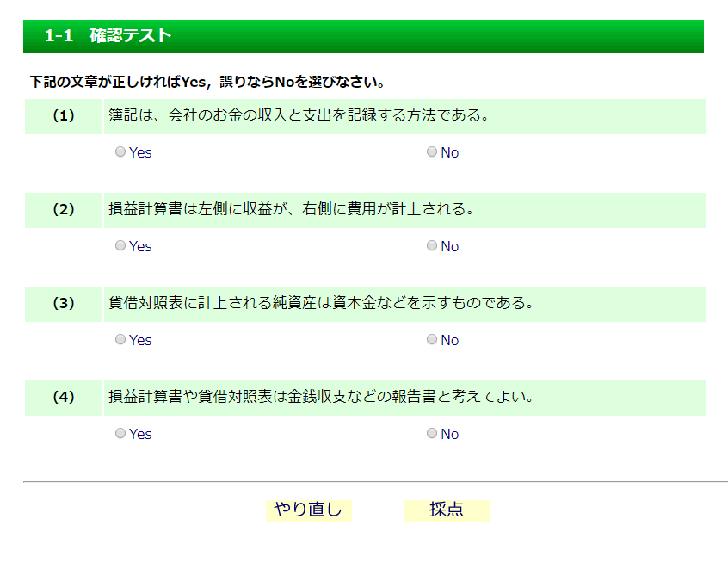728x581 pixels.
Task: Submit answers with the 採点 button
Action: click(447, 510)
